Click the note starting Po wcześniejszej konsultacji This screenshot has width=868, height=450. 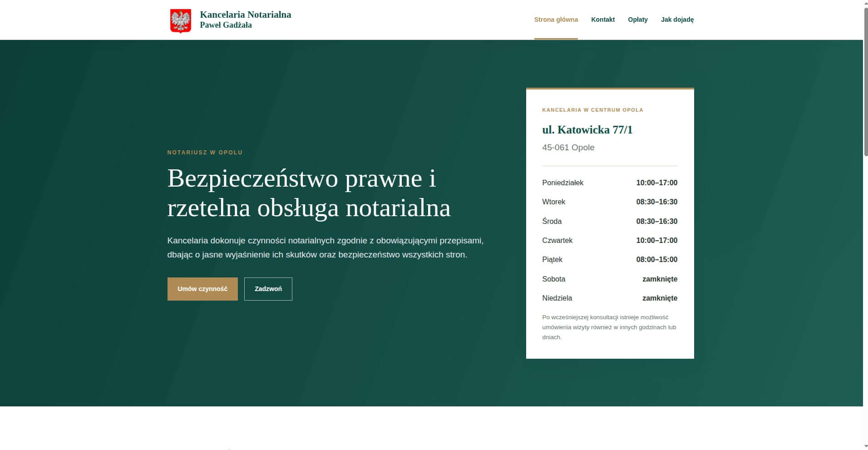coord(609,327)
